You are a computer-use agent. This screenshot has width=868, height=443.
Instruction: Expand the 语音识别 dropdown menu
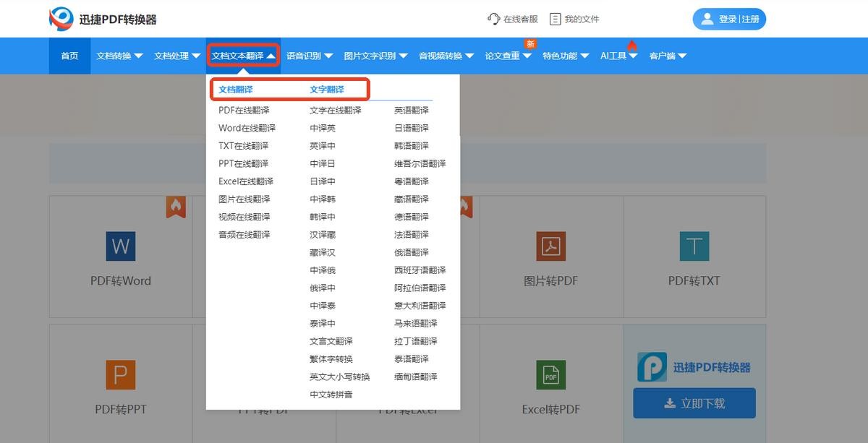pyautogui.click(x=309, y=56)
